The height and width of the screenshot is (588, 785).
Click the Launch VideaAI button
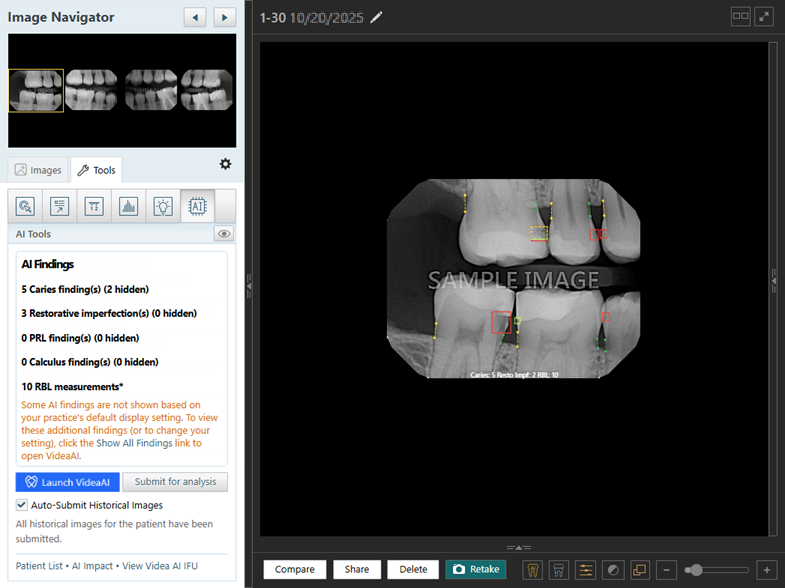coord(68,482)
